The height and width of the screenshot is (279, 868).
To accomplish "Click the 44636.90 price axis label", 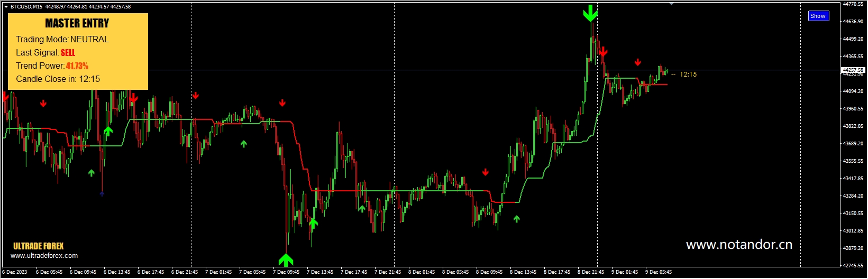I will tap(853, 22).
